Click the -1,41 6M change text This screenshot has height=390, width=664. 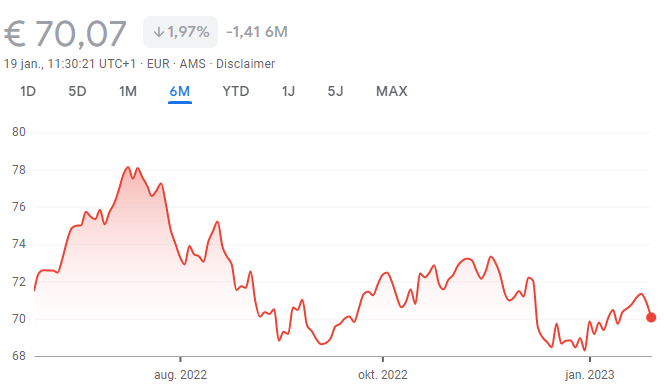(x=257, y=32)
